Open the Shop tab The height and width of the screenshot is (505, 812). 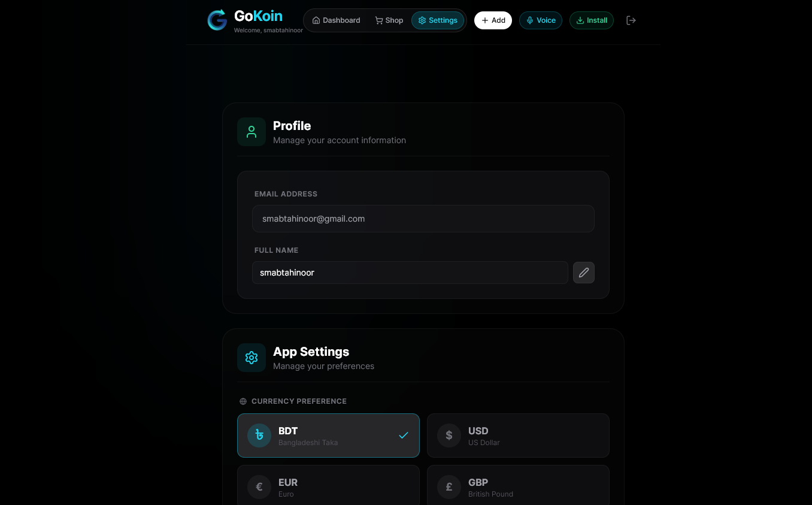click(x=388, y=20)
